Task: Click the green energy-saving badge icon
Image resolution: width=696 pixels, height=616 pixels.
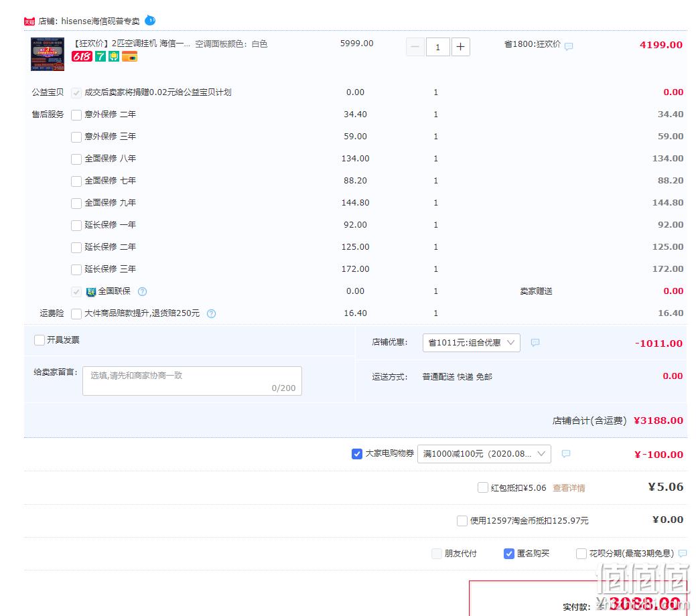Action: click(x=114, y=56)
